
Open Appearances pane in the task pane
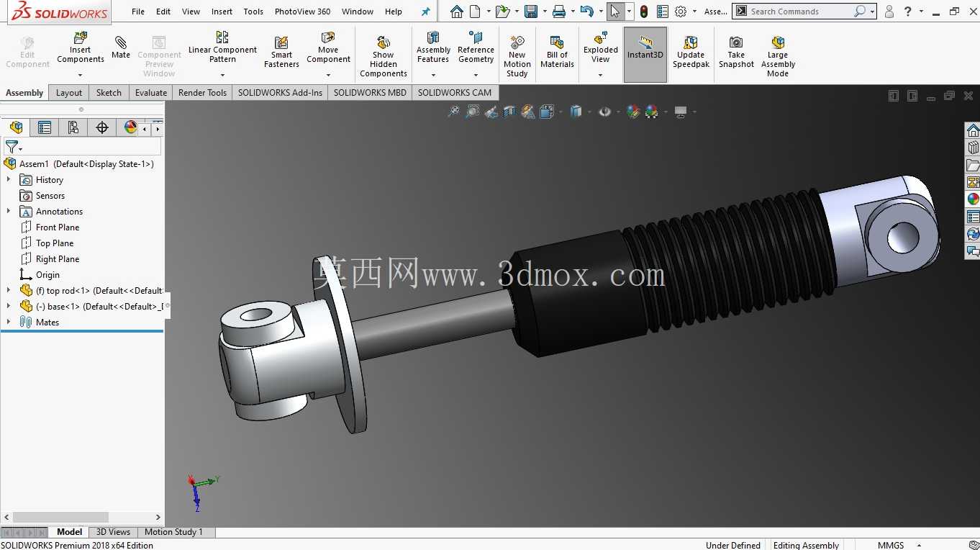coord(973,199)
